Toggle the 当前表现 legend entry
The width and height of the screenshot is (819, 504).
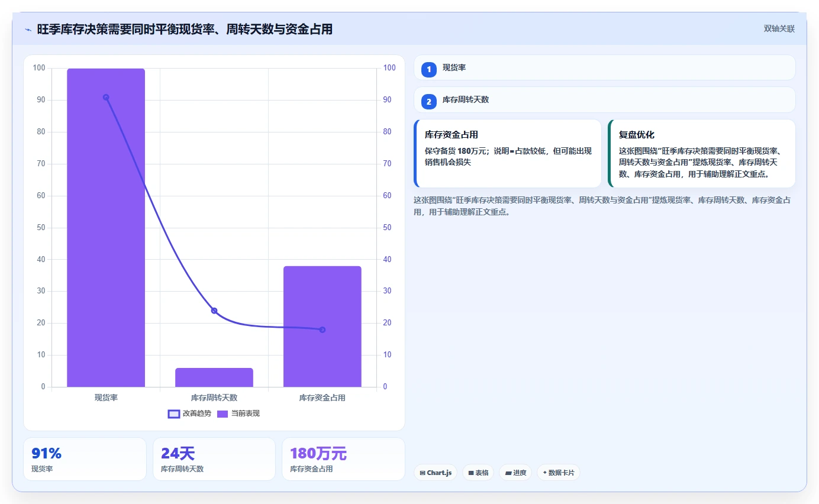tap(238, 413)
